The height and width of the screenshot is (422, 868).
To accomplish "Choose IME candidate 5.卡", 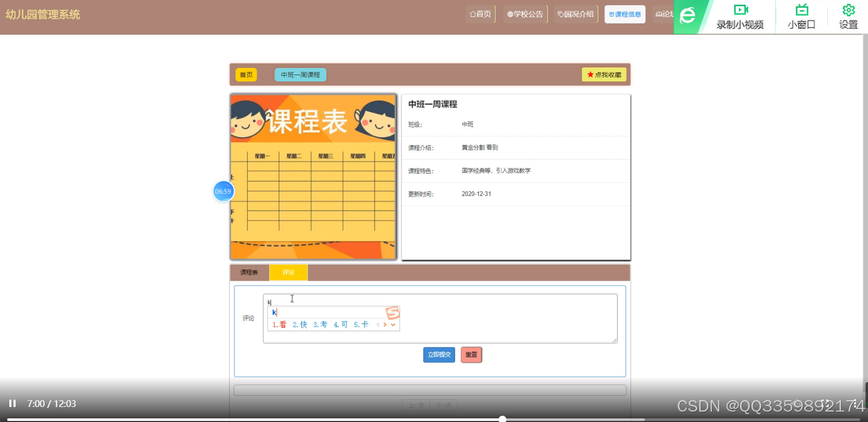I will (361, 325).
